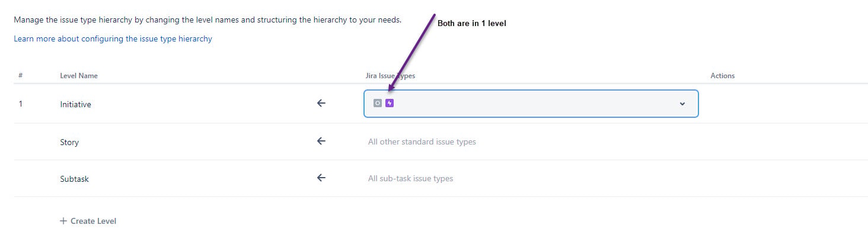Viewport: 868px width, 241px height.
Task: Click the left arrow beside Story
Action: pos(321,141)
